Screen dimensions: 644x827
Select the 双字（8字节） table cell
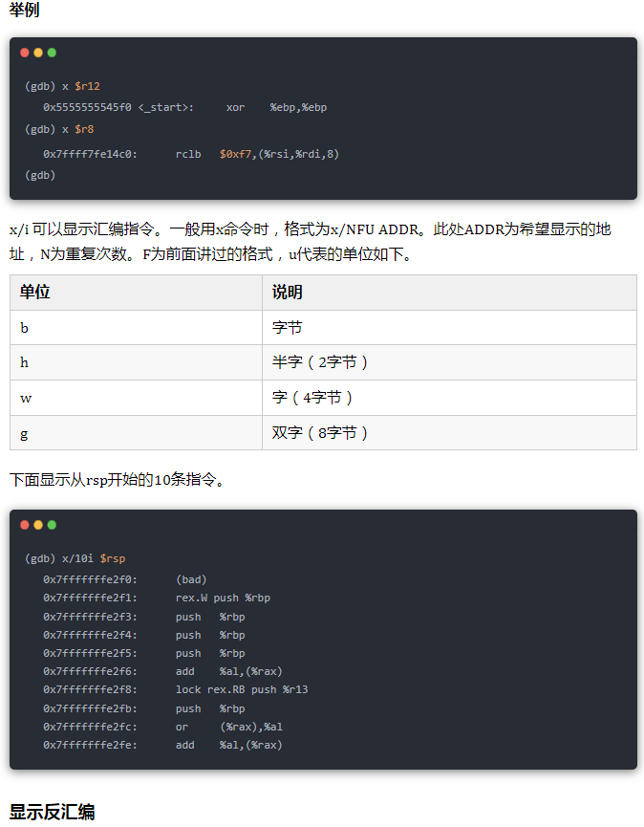449,432
